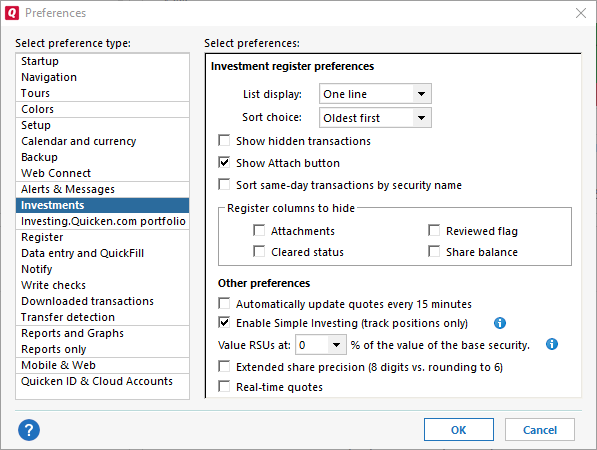Check the Reviewed flag column box

click(434, 230)
